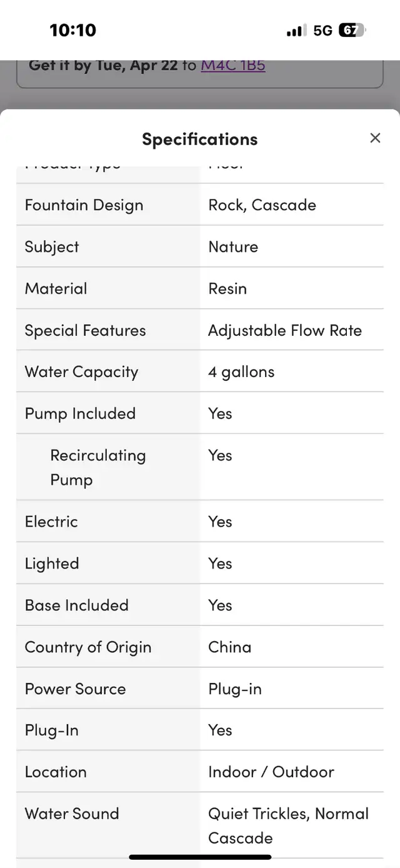Tap the Water Capacity 4 gallons value
Viewport: 400px width, 868px height.
241,372
